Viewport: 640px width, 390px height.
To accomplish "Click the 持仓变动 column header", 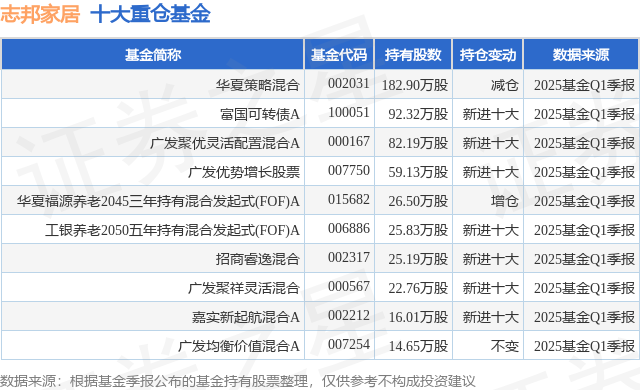I will point(488,55).
